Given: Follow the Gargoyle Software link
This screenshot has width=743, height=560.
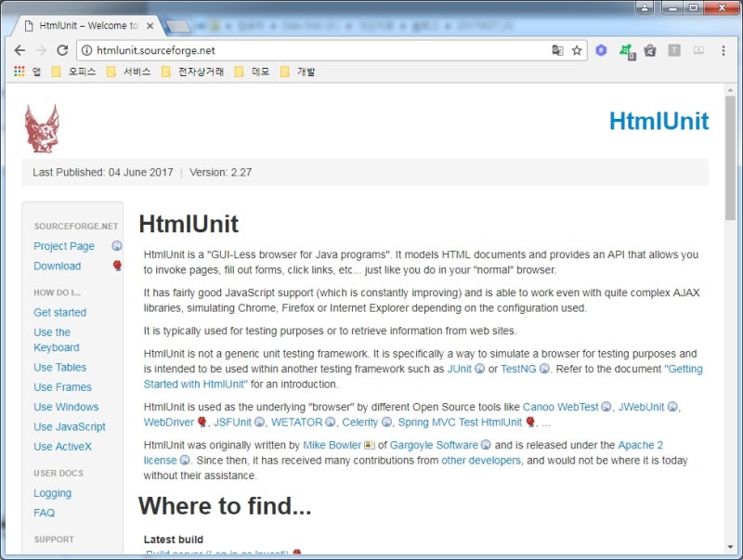Looking at the screenshot, I should point(434,446).
